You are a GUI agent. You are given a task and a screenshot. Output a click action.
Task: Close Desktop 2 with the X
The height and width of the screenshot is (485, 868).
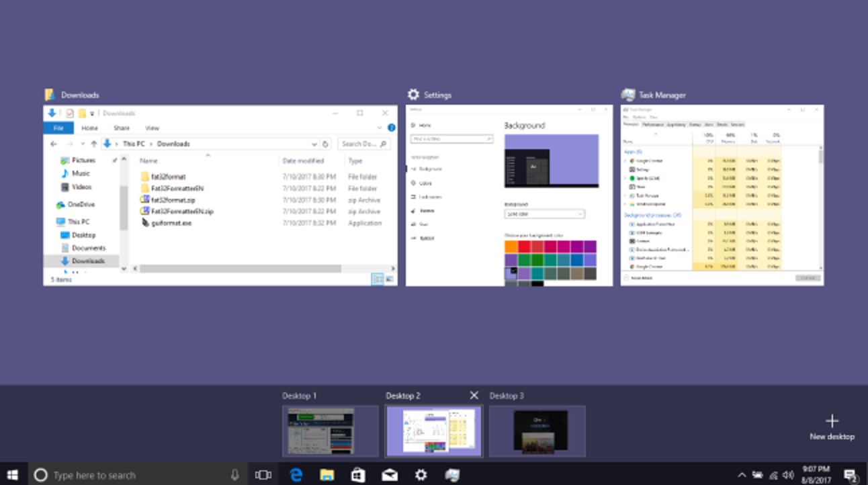474,396
